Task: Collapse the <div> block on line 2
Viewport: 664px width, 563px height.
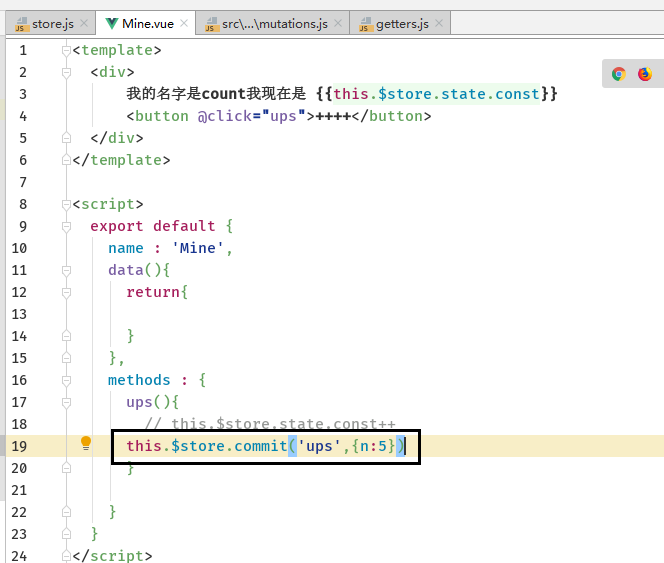Action: 66,73
